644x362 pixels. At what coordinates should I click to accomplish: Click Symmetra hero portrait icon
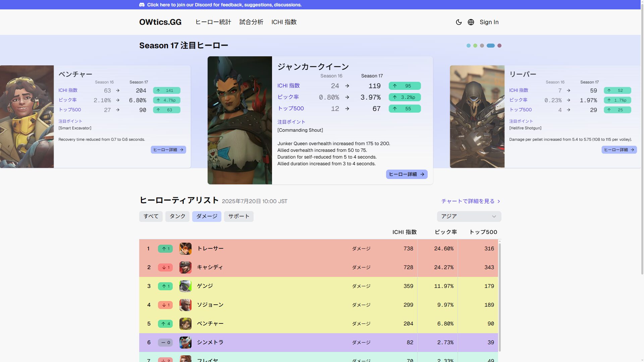[x=185, y=343]
